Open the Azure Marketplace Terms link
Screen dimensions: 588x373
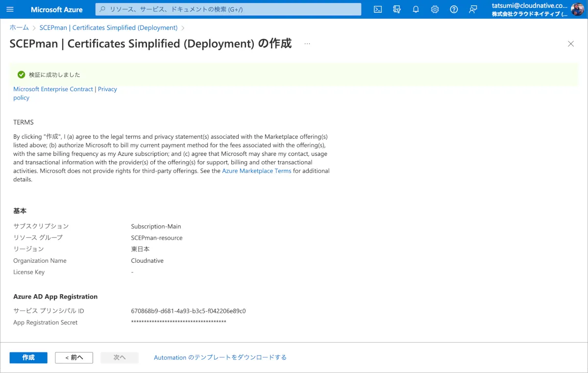click(x=256, y=171)
